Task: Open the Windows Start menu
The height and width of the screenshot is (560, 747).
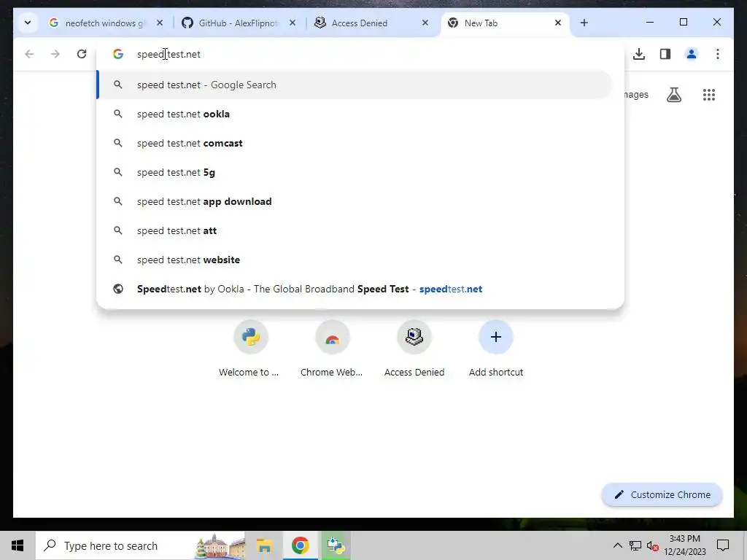Action: [x=18, y=545]
